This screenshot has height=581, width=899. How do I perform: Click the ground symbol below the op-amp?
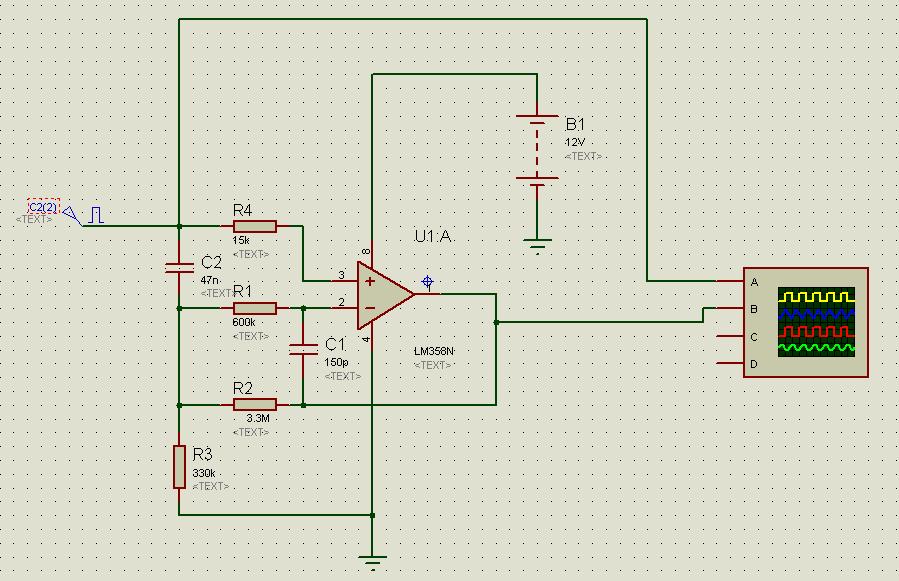click(x=372, y=562)
